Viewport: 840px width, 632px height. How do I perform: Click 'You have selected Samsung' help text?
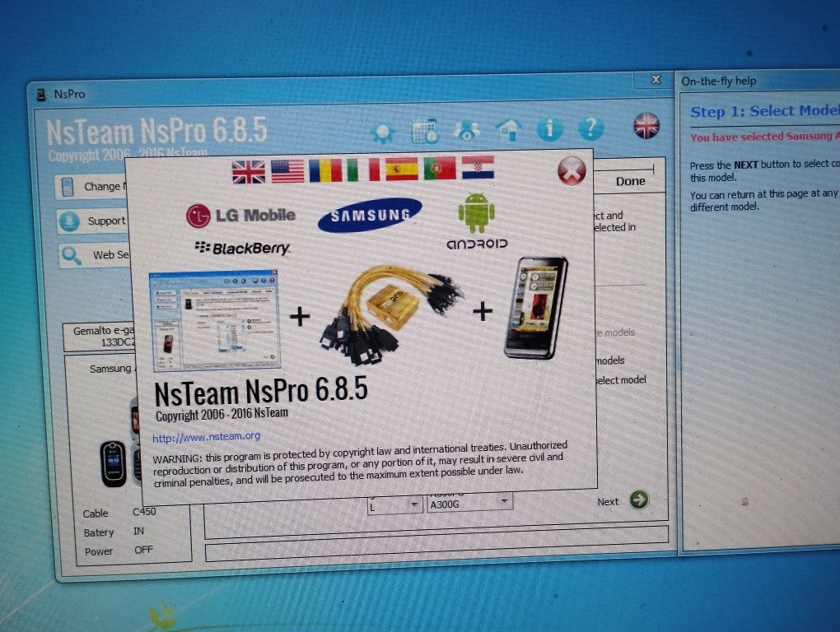click(x=765, y=137)
